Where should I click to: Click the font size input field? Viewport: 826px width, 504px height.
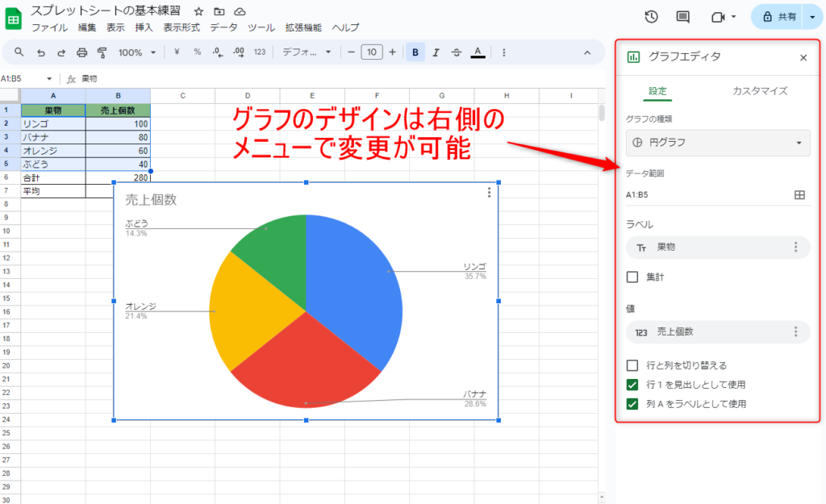coord(371,52)
